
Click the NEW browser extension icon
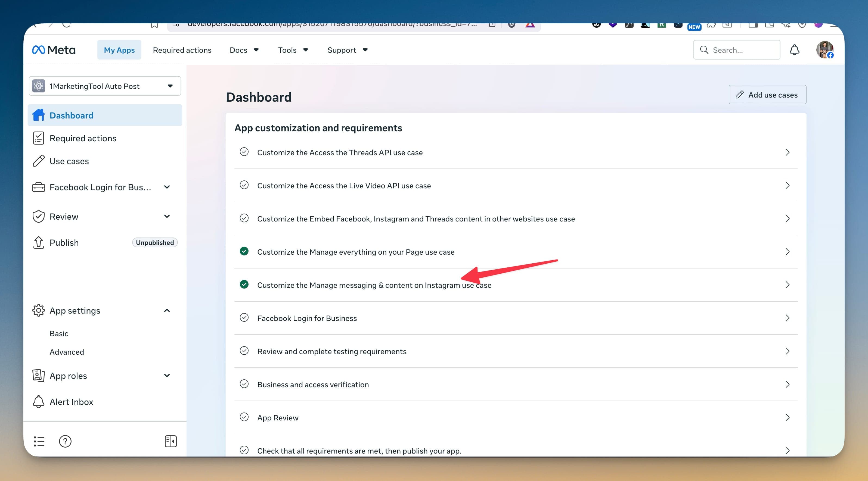pos(694,27)
